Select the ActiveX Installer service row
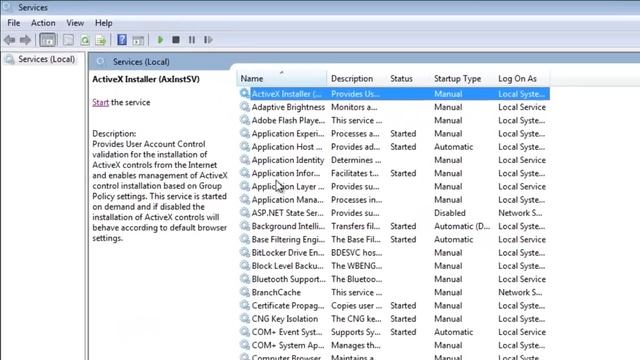The height and width of the screenshot is (360, 640). pyautogui.click(x=394, y=94)
